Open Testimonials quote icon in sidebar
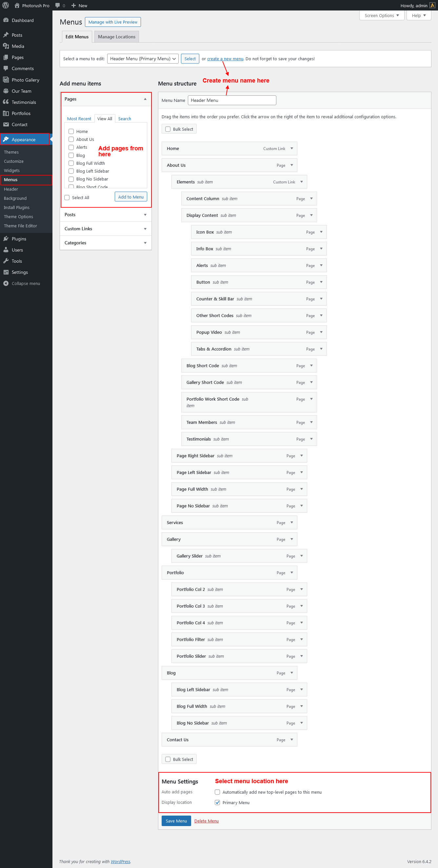 [6, 102]
